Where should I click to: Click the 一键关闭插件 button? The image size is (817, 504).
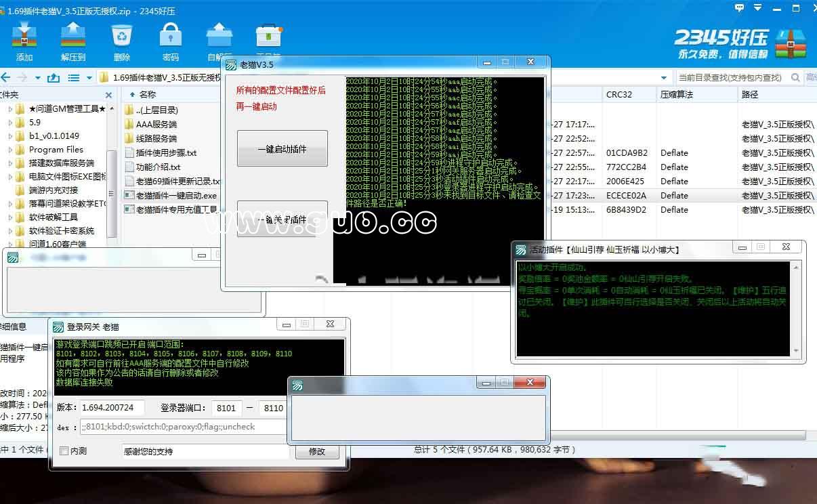tap(282, 219)
